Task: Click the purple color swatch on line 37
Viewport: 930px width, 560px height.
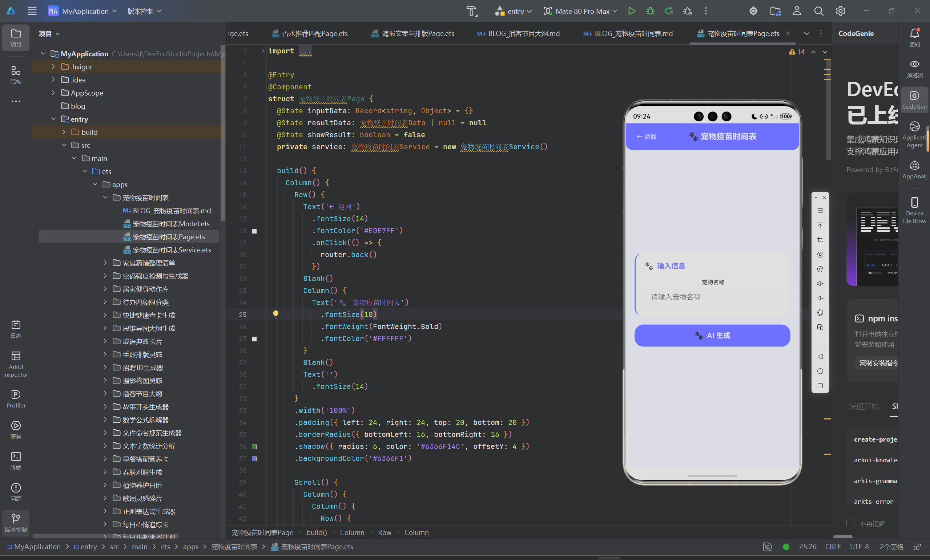Action: coord(254,459)
